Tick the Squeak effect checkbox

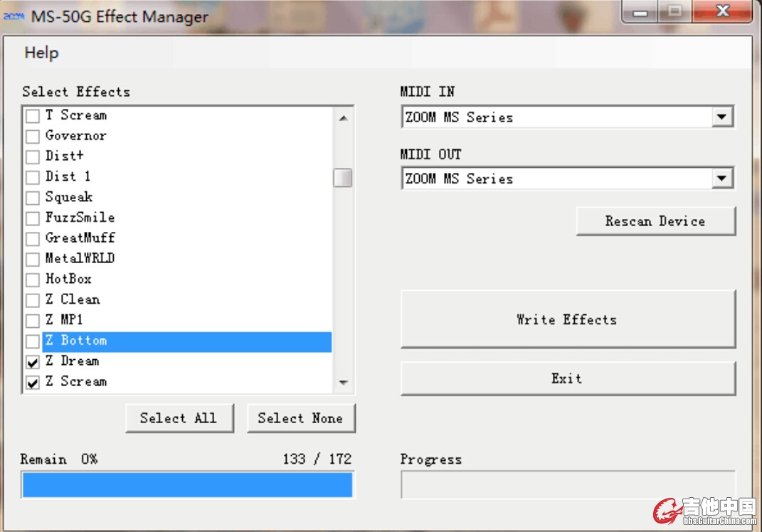coord(33,198)
